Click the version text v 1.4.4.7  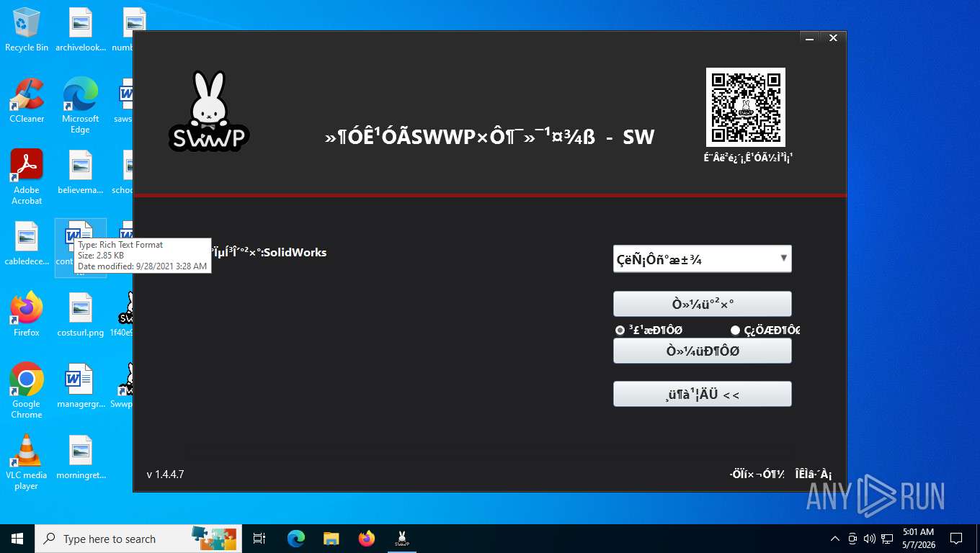pyautogui.click(x=165, y=475)
